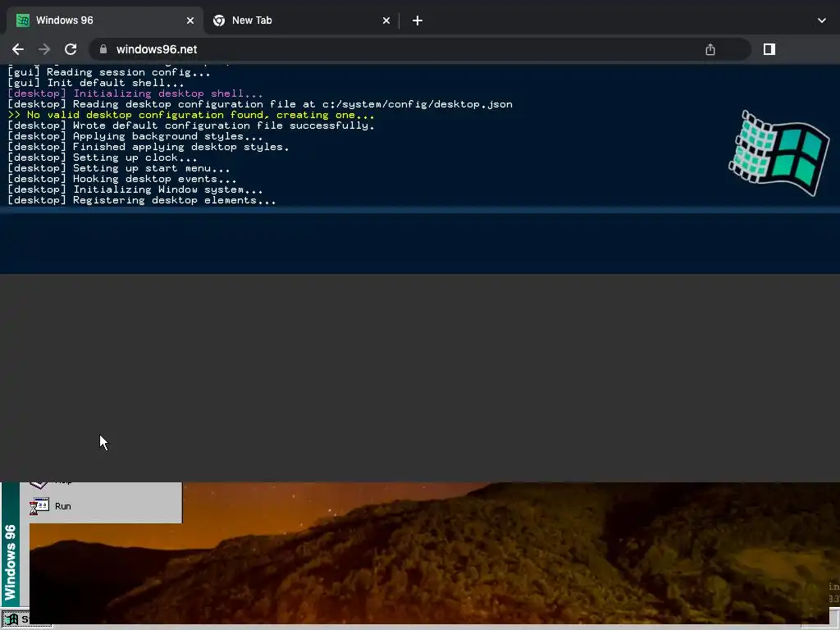840x630 pixels.
Task: Go forward with the forward arrow
Action: click(x=44, y=49)
